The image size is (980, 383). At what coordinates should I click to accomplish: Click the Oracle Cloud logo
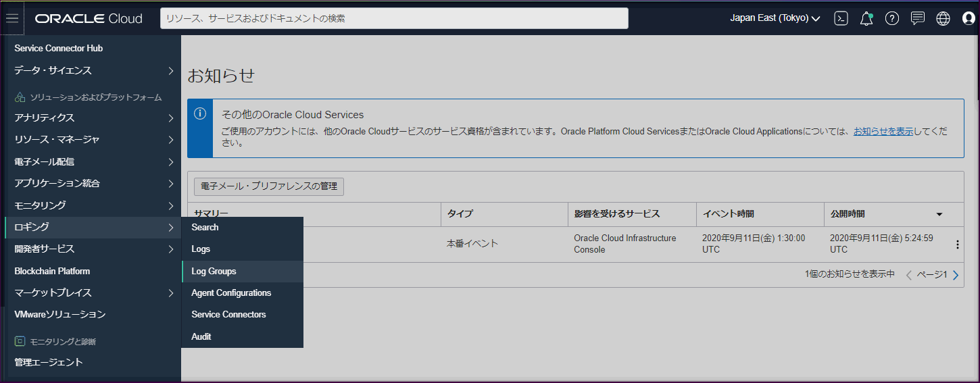[x=89, y=18]
